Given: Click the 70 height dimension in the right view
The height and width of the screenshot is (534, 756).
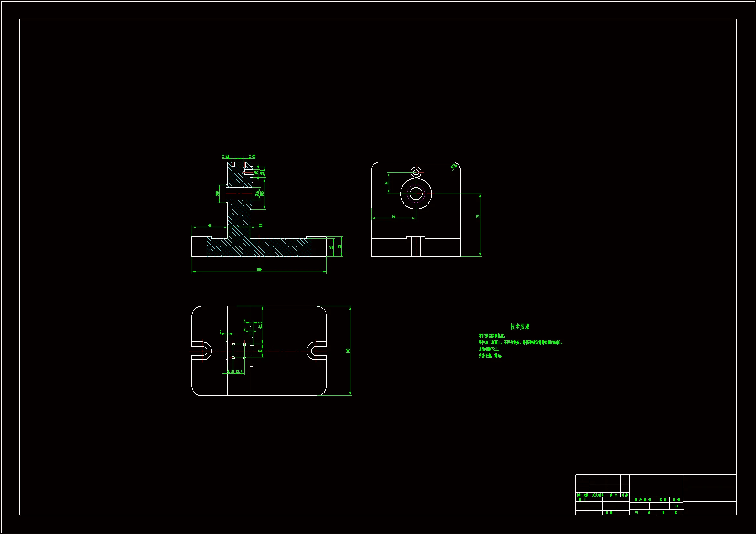Looking at the screenshot, I should tap(478, 216).
